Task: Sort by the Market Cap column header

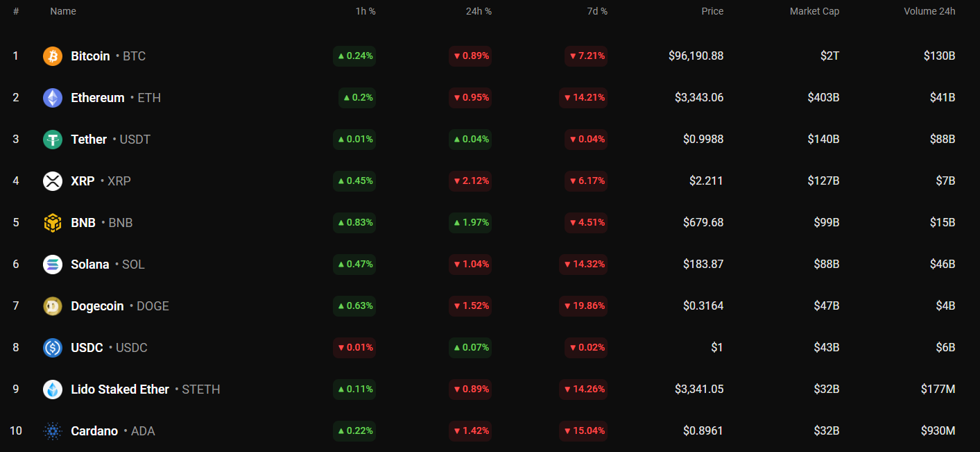Action: [814, 11]
